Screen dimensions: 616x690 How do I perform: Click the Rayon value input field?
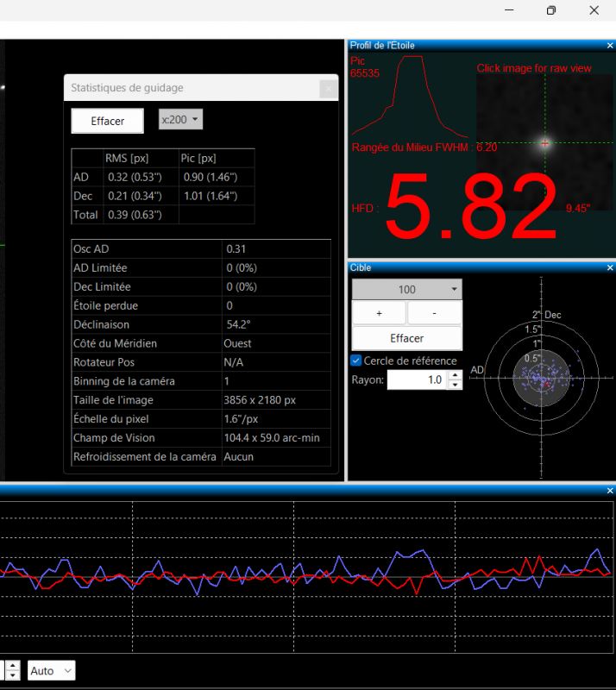417,379
